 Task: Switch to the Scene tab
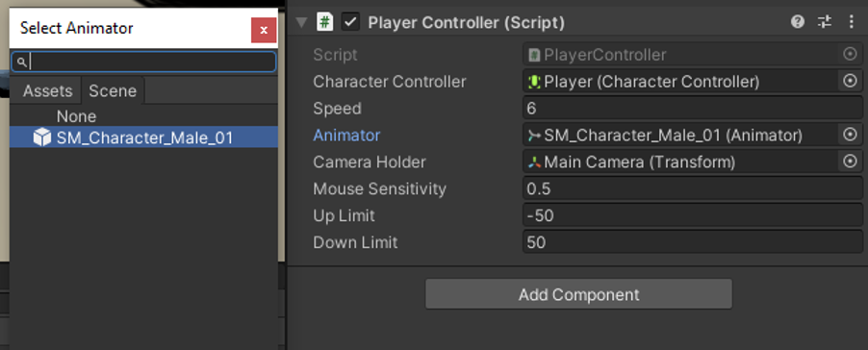coord(113,90)
